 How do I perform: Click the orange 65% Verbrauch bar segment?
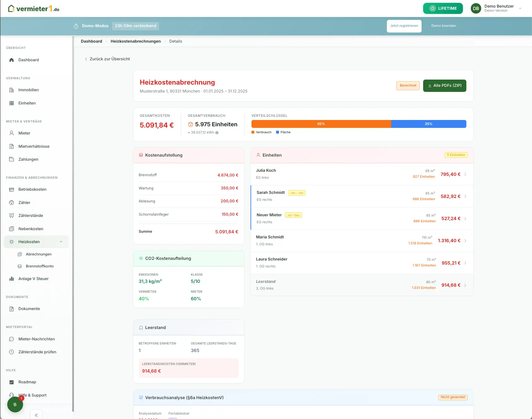click(x=321, y=124)
